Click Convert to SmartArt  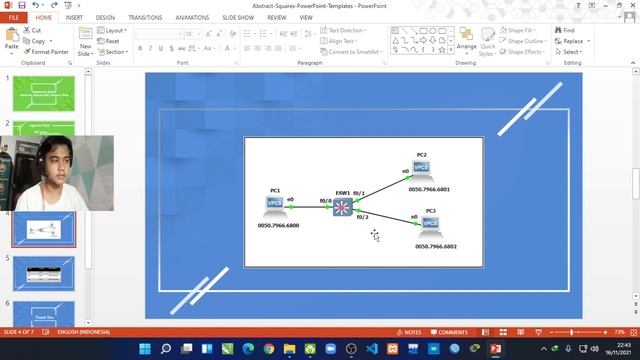(351, 52)
